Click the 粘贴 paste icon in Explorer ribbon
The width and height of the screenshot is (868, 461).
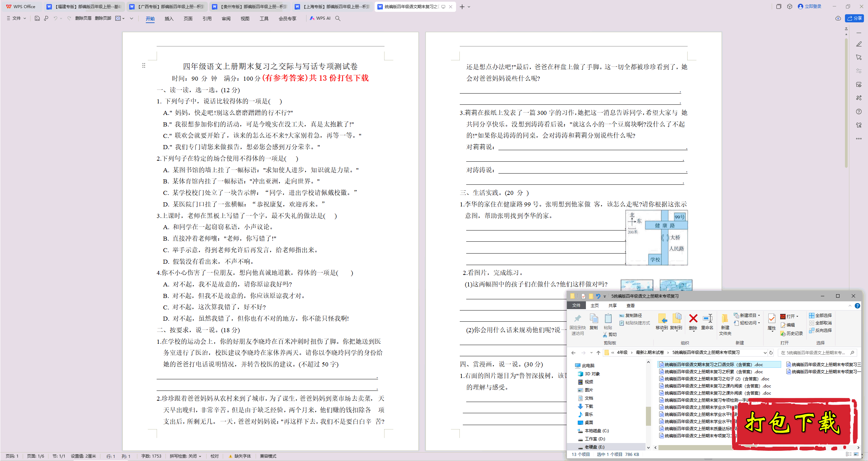[608, 322]
